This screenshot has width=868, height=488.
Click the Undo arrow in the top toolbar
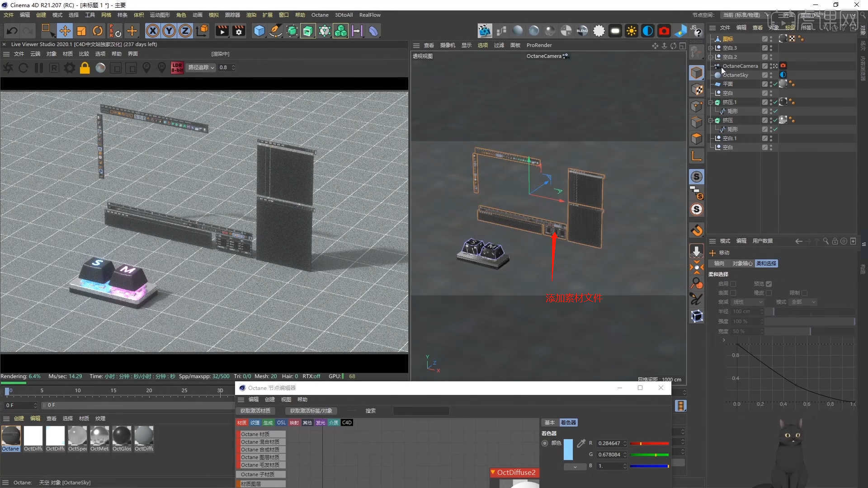tap(12, 31)
